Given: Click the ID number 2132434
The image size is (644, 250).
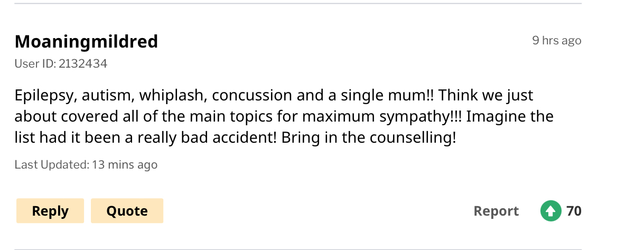Looking at the screenshot, I should (x=83, y=64).
